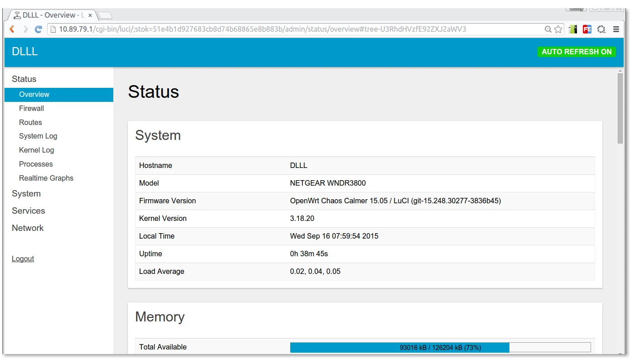Open a new browser tab
The height and width of the screenshot is (364, 630).
pos(105,16)
